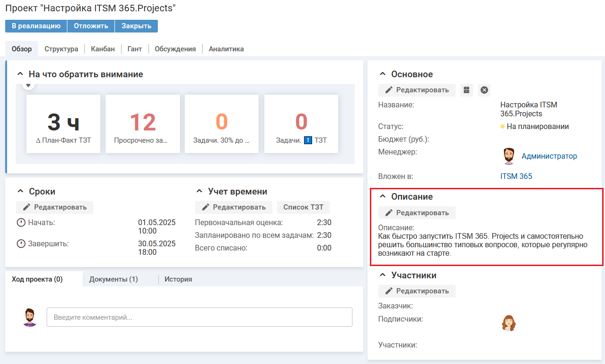Image resolution: width=605 pixels, height=364 pixels.
Task: Collapse the Учет времени section
Action: coord(199,192)
